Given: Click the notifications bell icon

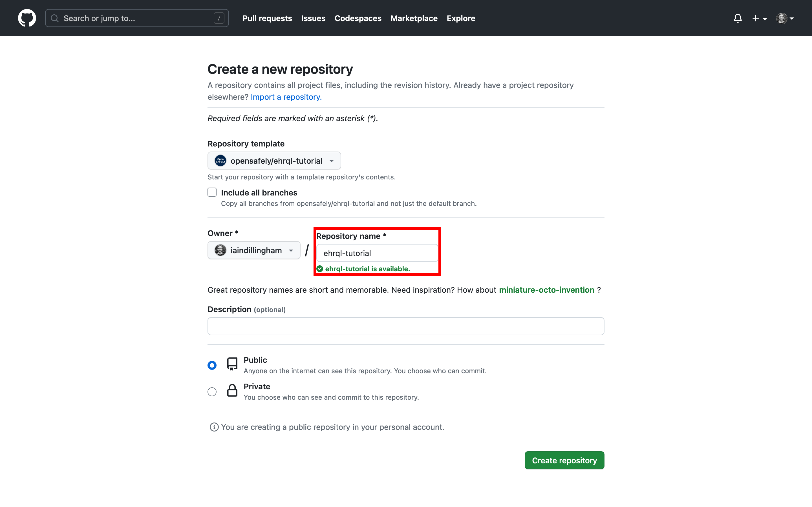Looking at the screenshot, I should [x=737, y=18].
